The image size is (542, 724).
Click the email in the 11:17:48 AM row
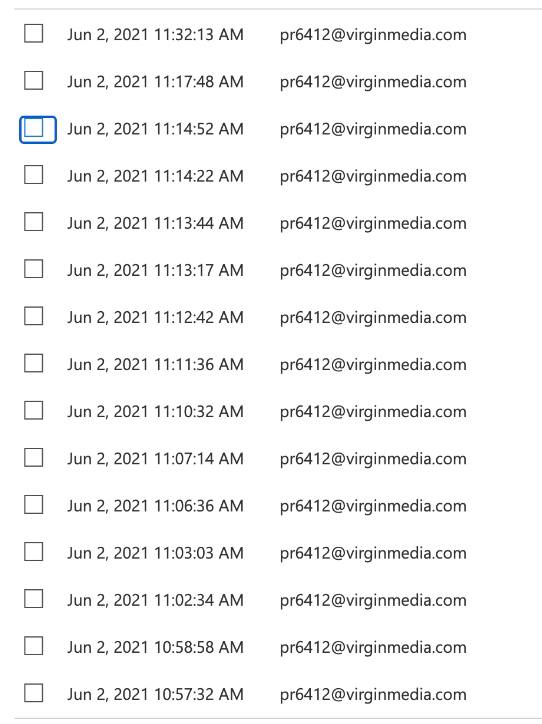click(x=373, y=82)
